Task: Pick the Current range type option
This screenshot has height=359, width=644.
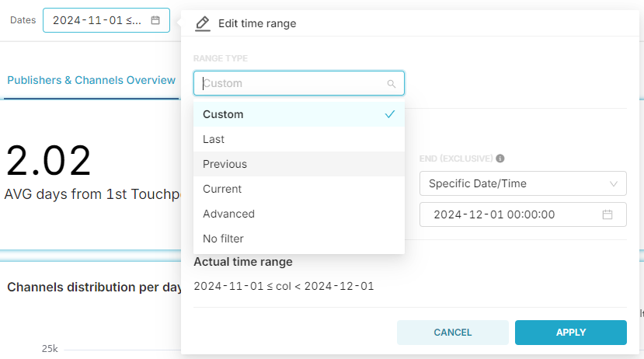Action: pos(222,189)
